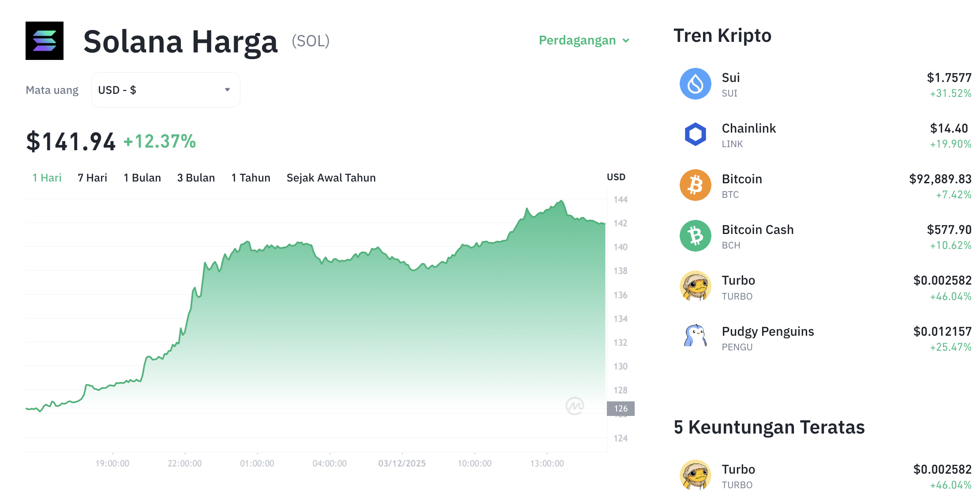The width and height of the screenshot is (980, 497).
Task: Click the Chainlink hexagon icon
Action: (x=695, y=134)
